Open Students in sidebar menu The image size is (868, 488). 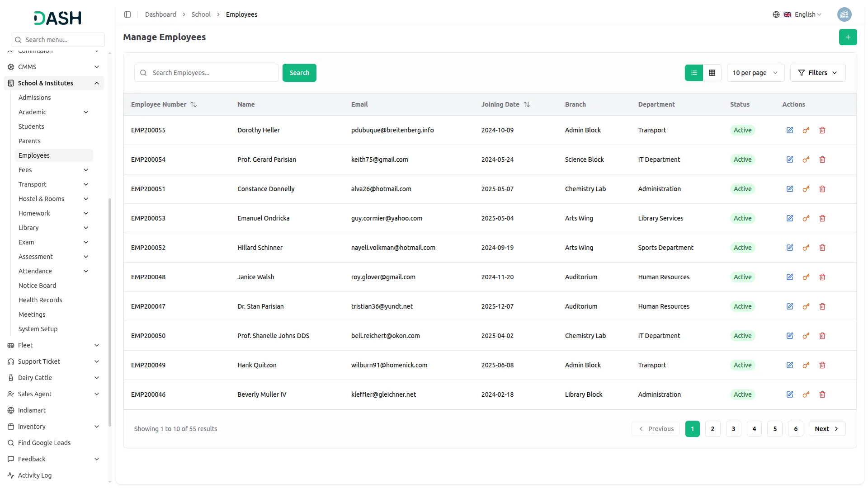(x=31, y=127)
